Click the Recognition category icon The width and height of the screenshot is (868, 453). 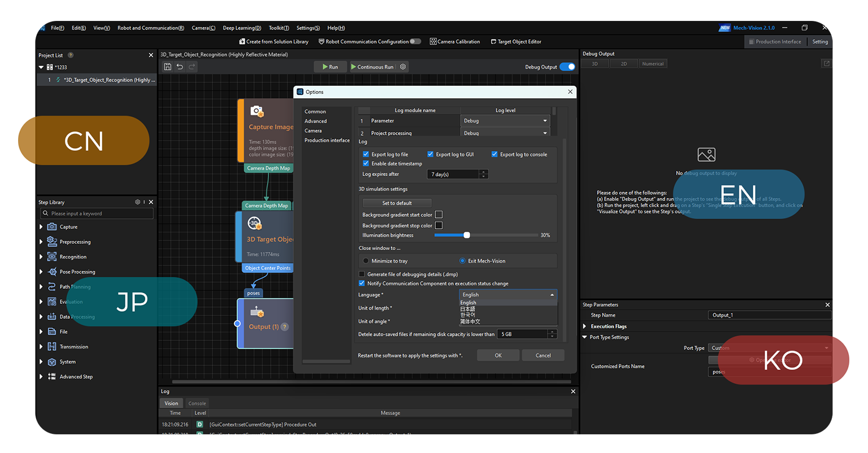(52, 257)
